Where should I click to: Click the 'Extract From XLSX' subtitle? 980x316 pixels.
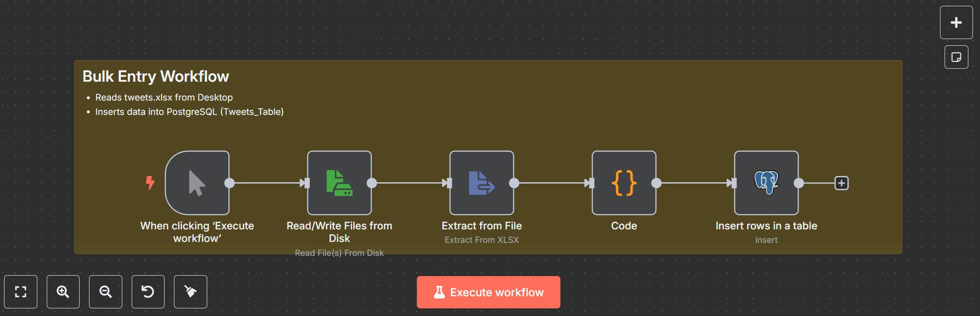[481, 240]
